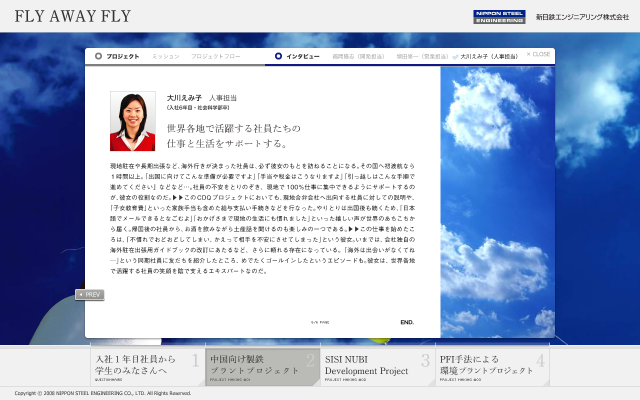This screenshot has width=640, height=400.
Task: Click the circle icon beside インタビュー
Action: click(x=280, y=56)
